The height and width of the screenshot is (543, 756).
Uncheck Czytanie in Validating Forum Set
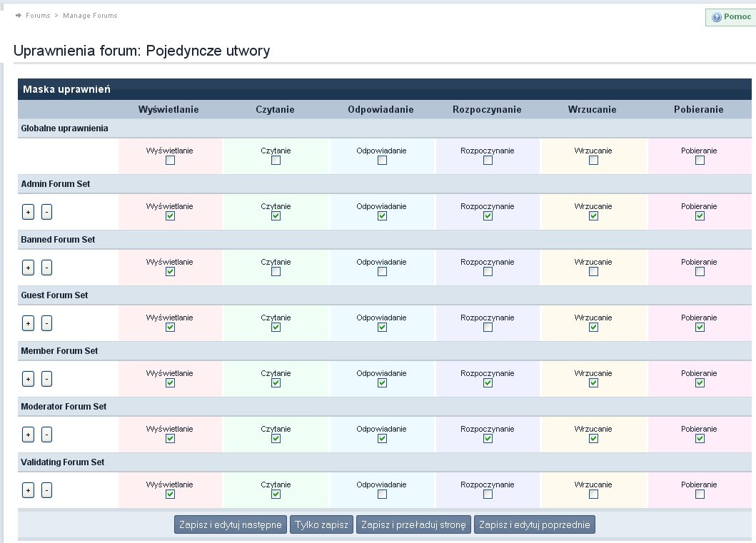coord(276,494)
